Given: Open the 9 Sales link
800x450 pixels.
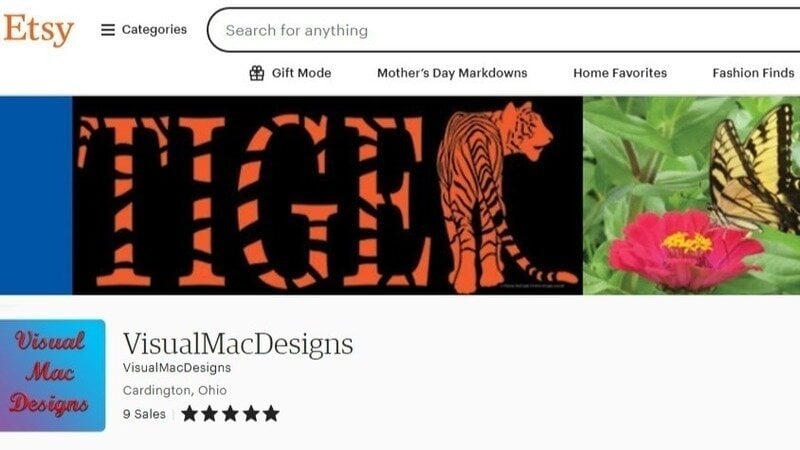Looking at the screenshot, I should tap(144, 414).
